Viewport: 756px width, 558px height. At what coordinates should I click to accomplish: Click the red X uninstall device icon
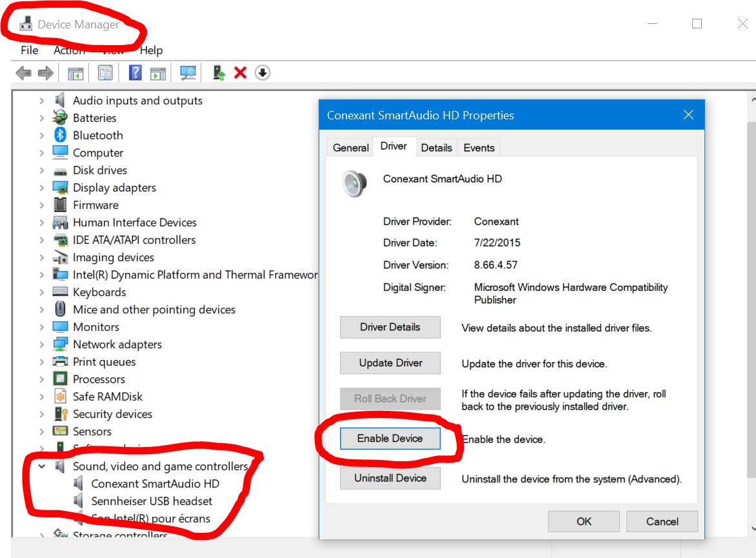tap(240, 73)
